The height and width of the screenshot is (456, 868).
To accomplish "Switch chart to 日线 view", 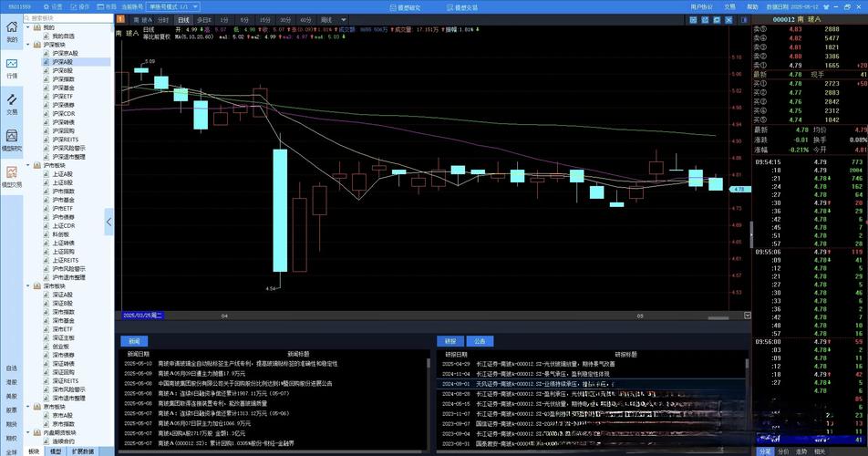I will 183,20.
